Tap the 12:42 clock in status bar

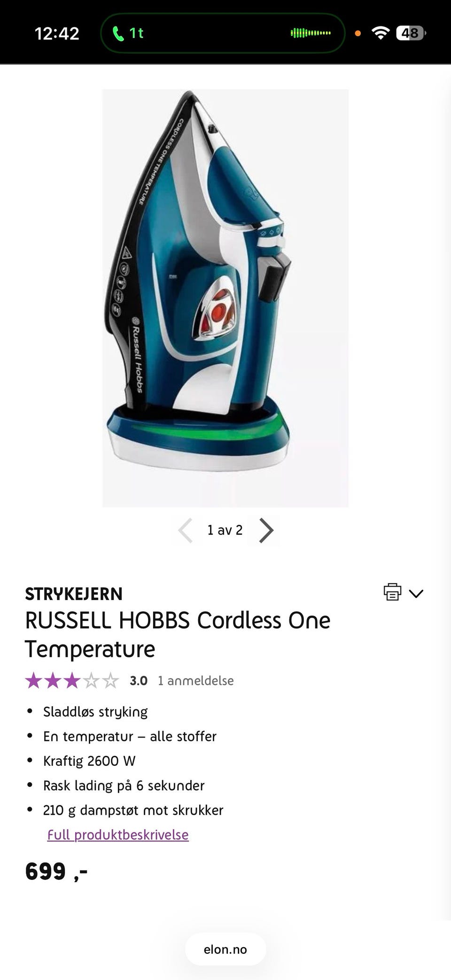coord(57,33)
